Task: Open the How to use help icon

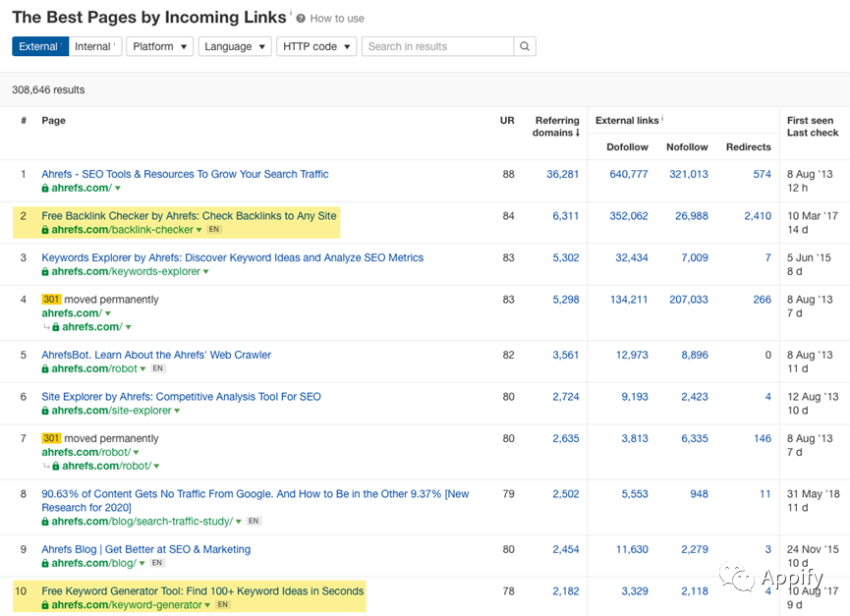Action: pyautogui.click(x=301, y=19)
